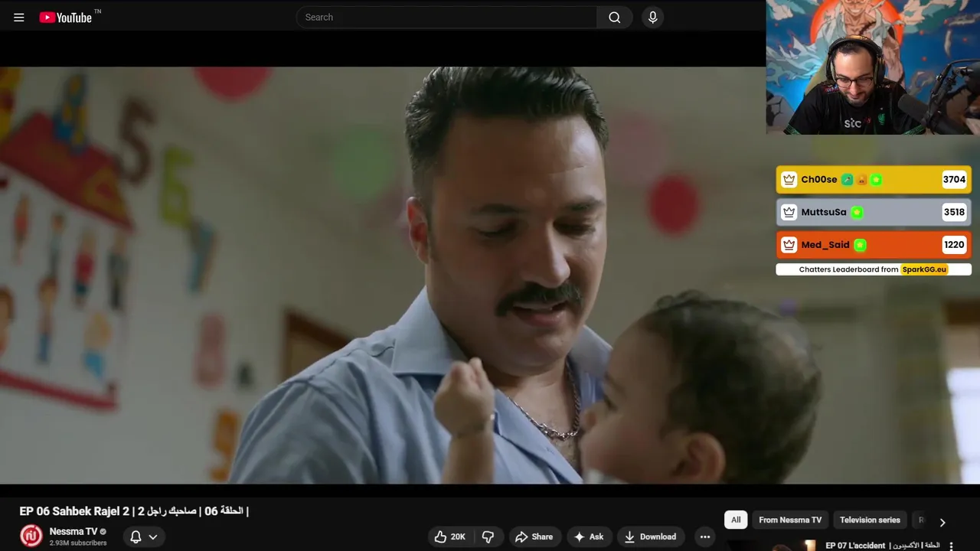This screenshot has height=551, width=980.
Task: Open the Nessma TV channel avatar
Action: click(31, 536)
